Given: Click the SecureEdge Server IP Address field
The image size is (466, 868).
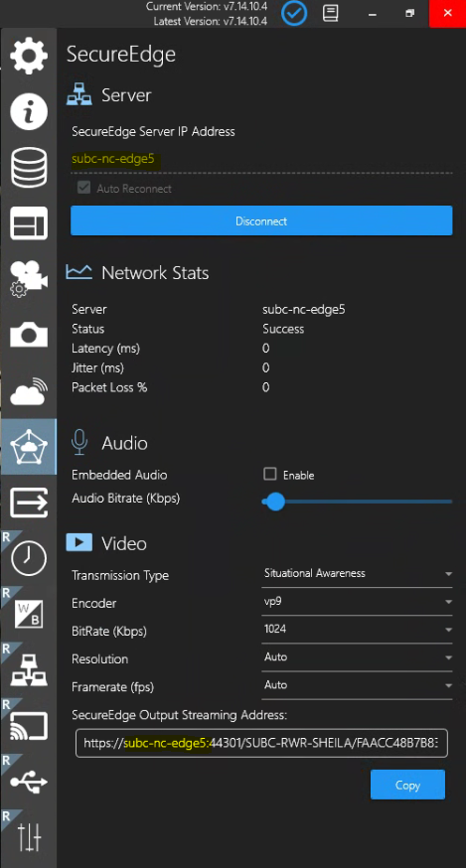Looking at the screenshot, I should click(261, 160).
